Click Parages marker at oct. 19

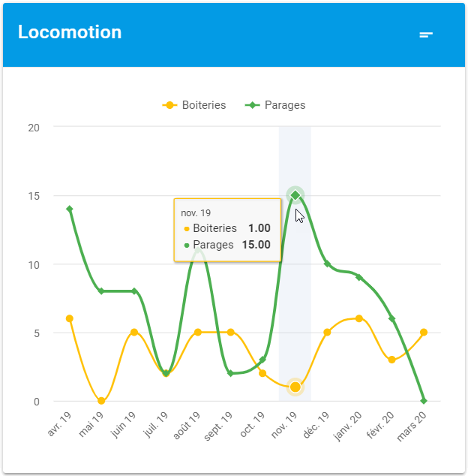pyautogui.click(x=262, y=360)
